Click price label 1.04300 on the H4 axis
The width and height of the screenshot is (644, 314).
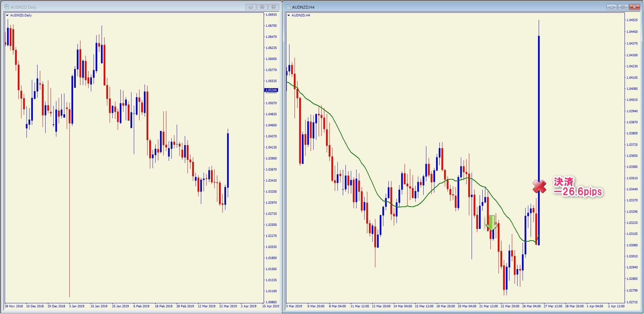(632, 55)
